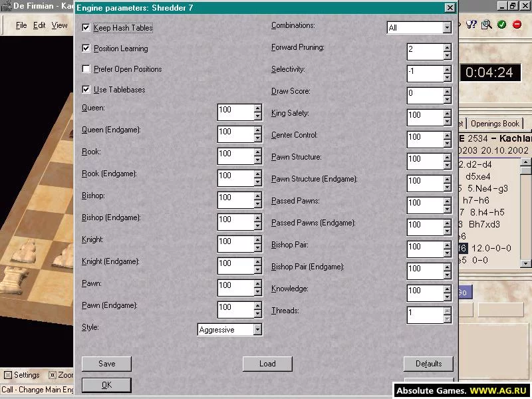Decrease the Bishop Pair value
The height and width of the screenshot is (399, 532).
[447, 253]
